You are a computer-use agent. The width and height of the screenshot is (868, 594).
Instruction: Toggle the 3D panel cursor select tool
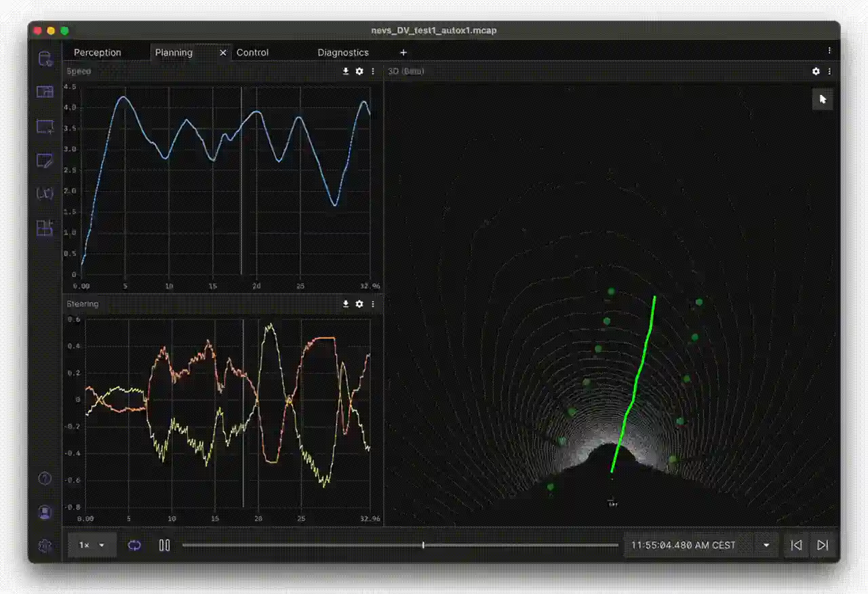(823, 100)
